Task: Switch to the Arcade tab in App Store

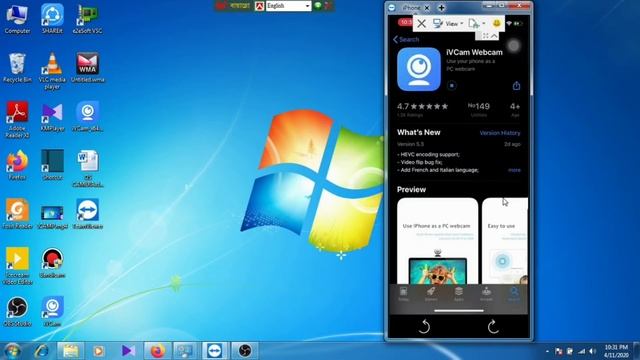Action: (x=486, y=294)
